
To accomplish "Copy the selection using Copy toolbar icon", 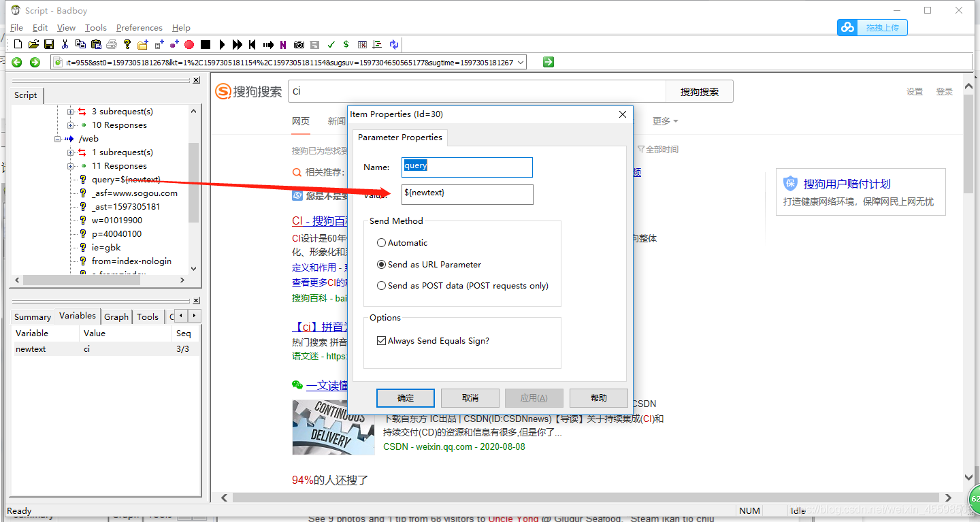I will pos(80,44).
